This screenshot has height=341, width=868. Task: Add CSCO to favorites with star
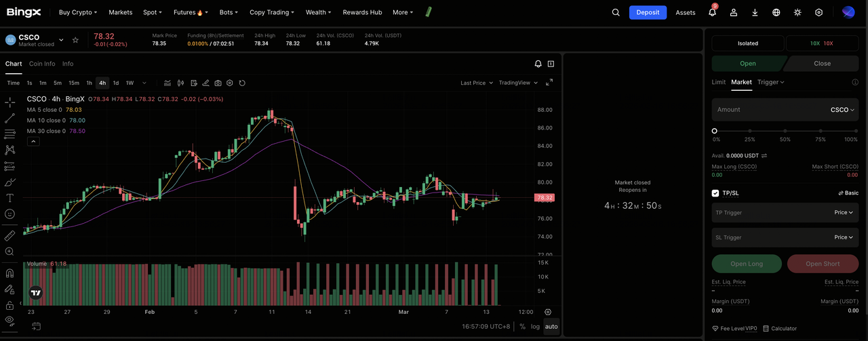coord(75,40)
